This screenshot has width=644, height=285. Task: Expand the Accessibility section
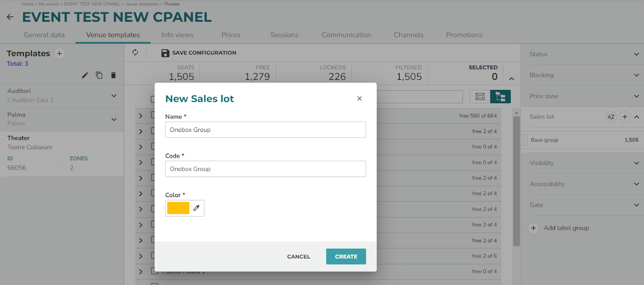(636, 184)
